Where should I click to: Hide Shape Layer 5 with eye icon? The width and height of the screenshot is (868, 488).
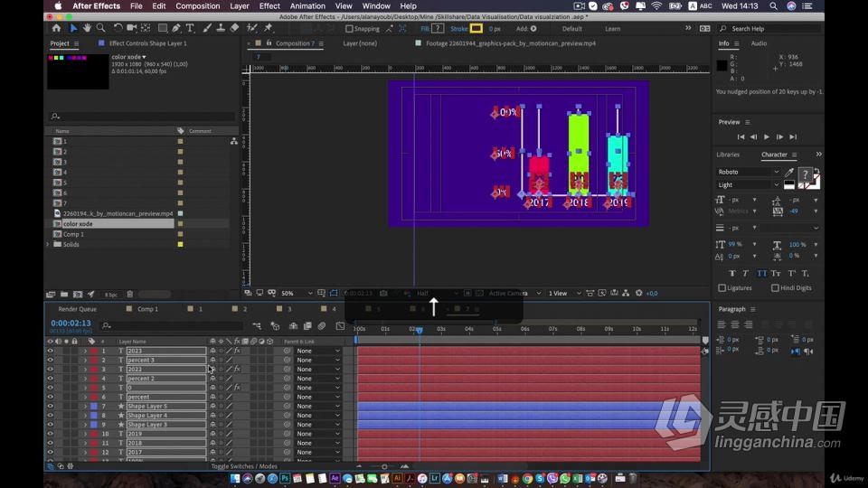point(51,406)
